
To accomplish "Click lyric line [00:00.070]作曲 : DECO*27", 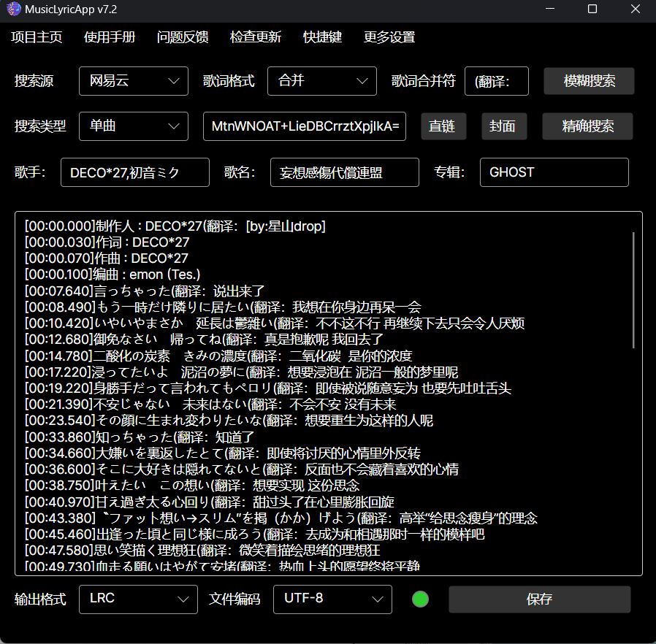I will (x=106, y=258).
